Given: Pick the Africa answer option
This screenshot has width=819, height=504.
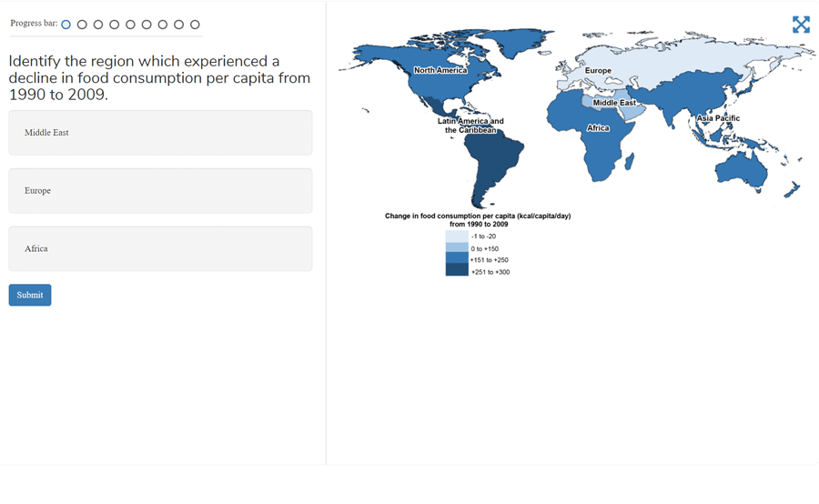Looking at the screenshot, I should [160, 248].
